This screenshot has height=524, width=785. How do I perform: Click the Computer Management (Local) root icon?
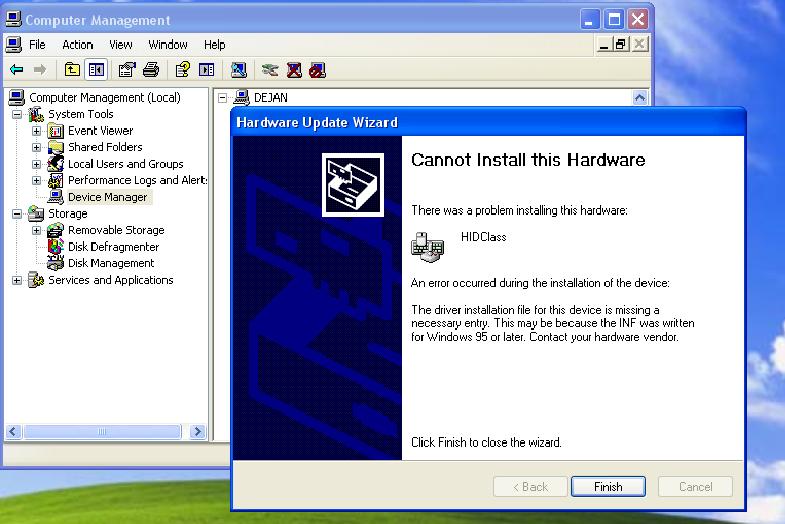click(17, 97)
